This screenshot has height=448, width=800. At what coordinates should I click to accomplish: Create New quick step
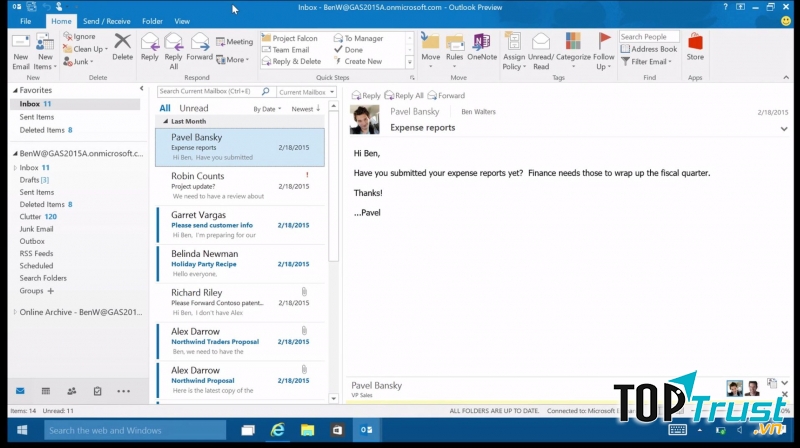(358, 61)
